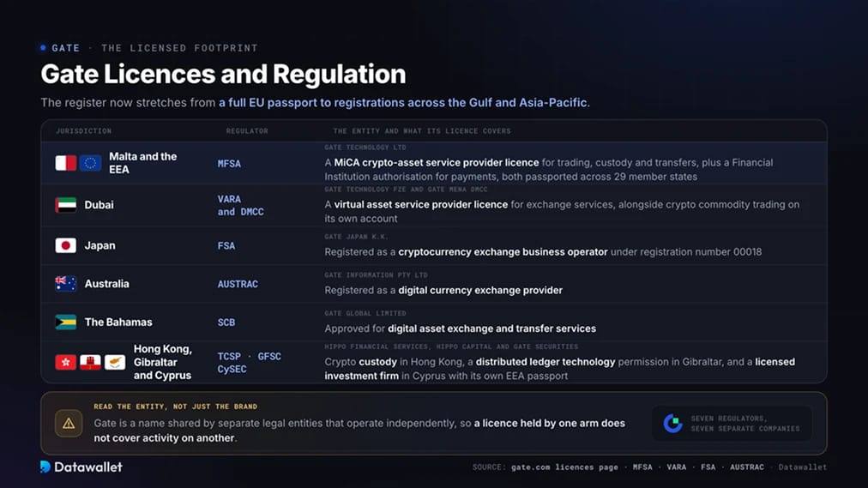Click 'AUSTRAC' in the source line

(747, 467)
